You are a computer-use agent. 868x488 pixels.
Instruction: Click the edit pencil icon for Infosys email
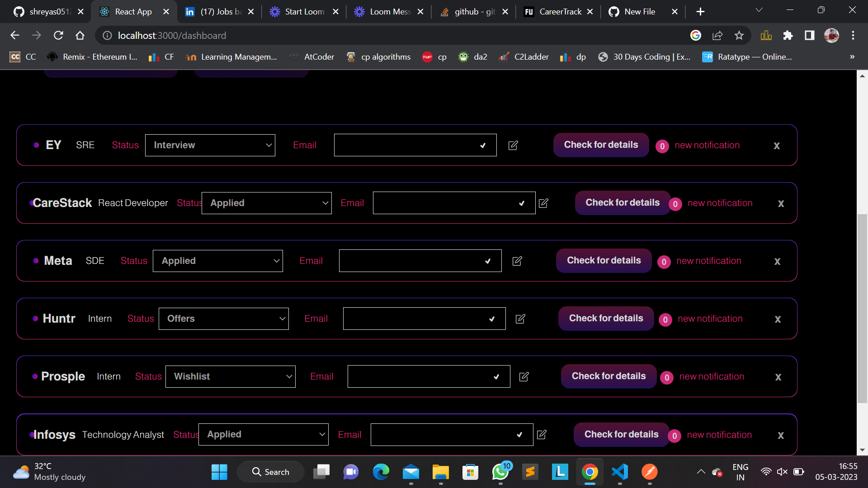pyautogui.click(x=542, y=434)
